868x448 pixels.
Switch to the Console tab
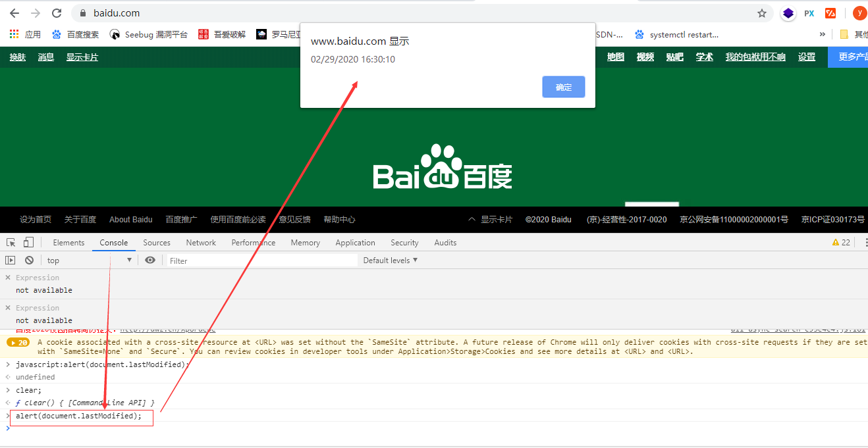pyautogui.click(x=114, y=243)
